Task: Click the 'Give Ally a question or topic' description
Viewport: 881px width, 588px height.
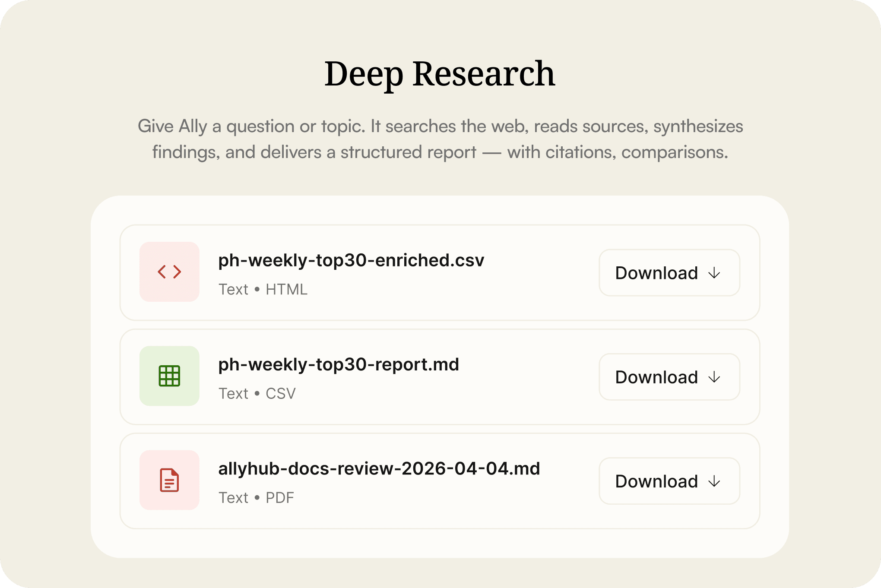Action: click(440, 139)
